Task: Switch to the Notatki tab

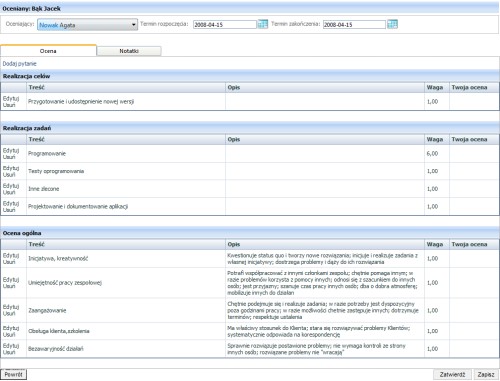Action: (129, 51)
